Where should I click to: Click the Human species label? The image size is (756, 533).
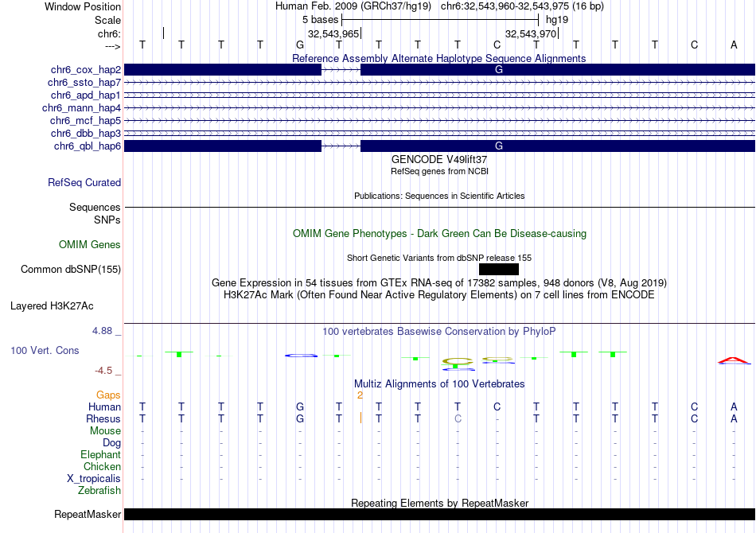tap(104, 407)
